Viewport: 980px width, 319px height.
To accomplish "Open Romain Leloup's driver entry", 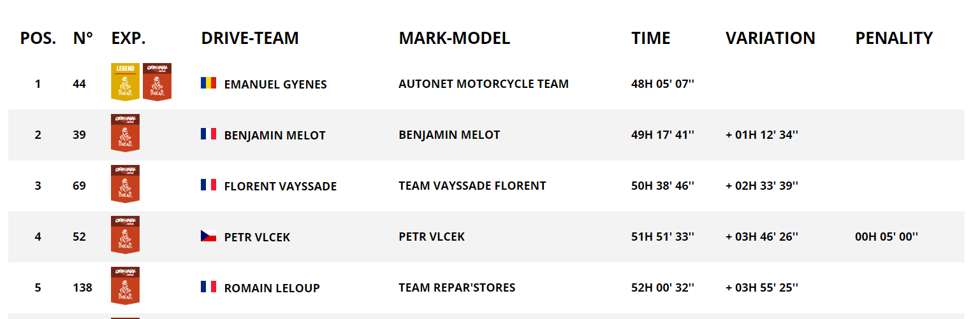I will click(272, 288).
